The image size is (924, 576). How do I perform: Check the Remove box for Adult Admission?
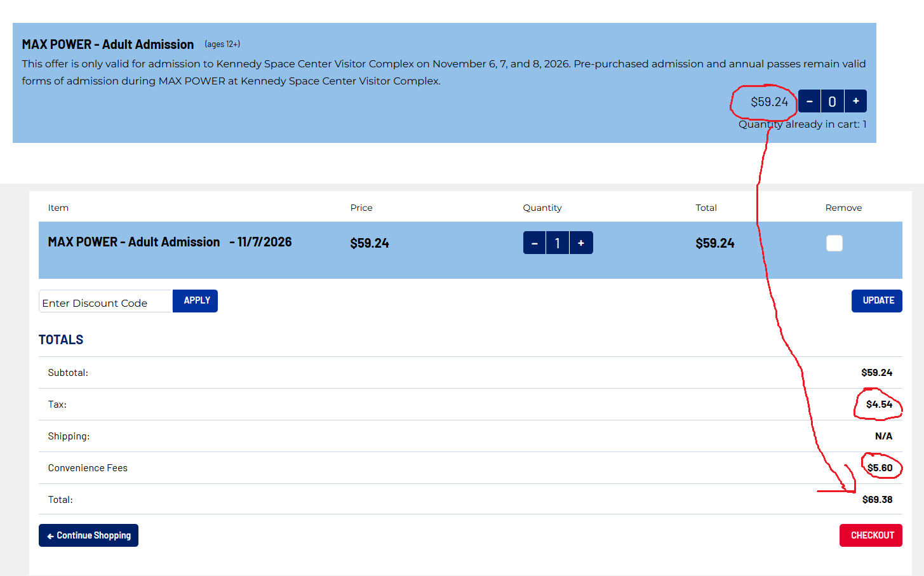pyautogui.click(x=834, y=243)
